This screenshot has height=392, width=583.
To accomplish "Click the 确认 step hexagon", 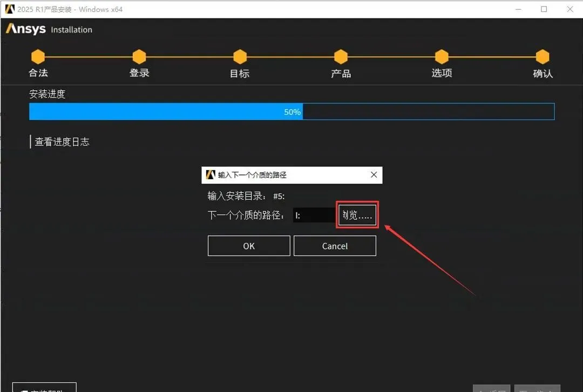I will [x=543, y=57].
